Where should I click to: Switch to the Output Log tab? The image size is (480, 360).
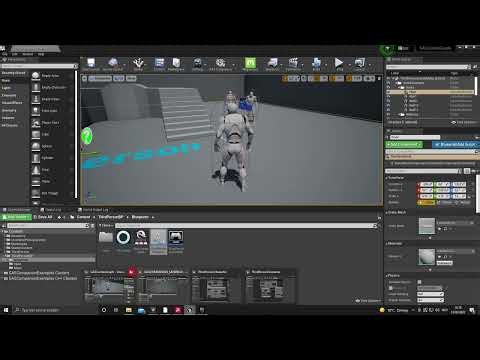(x=51, y=210)
